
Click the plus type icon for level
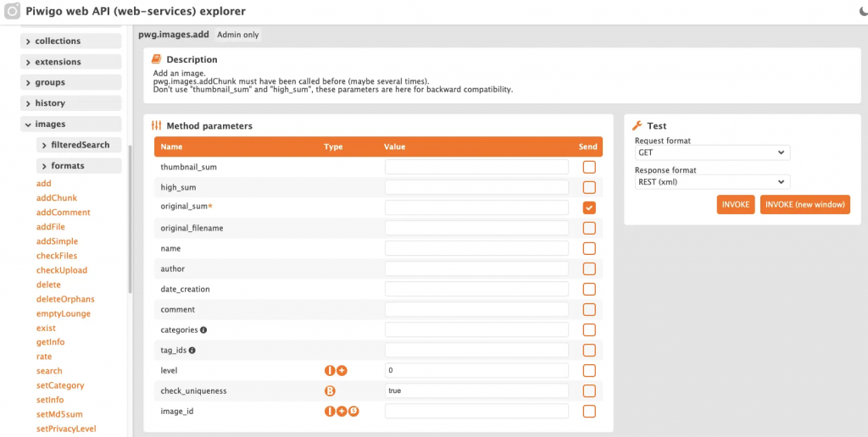tap(342, 371)
